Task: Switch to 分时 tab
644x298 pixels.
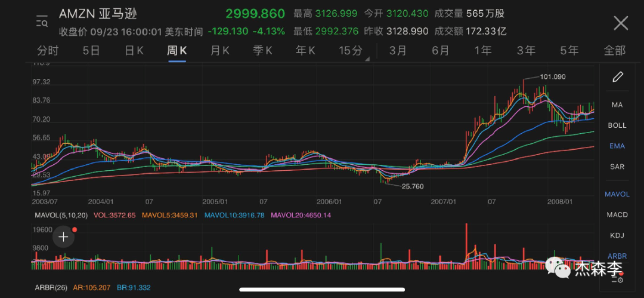Action: click(x=48, y=51)
